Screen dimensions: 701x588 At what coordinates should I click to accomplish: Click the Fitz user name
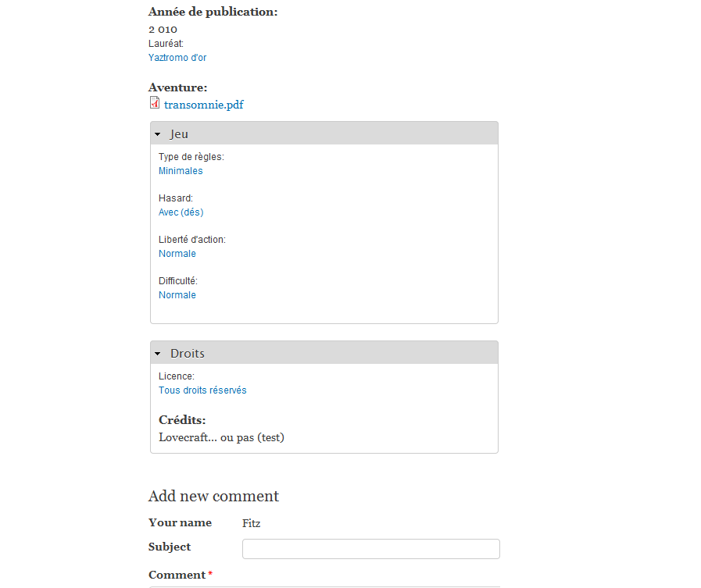click(x=251, y=523)
